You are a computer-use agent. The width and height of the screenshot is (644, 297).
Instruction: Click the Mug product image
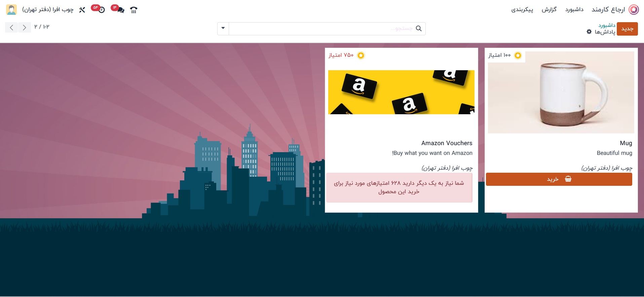(x=561, y=92)
